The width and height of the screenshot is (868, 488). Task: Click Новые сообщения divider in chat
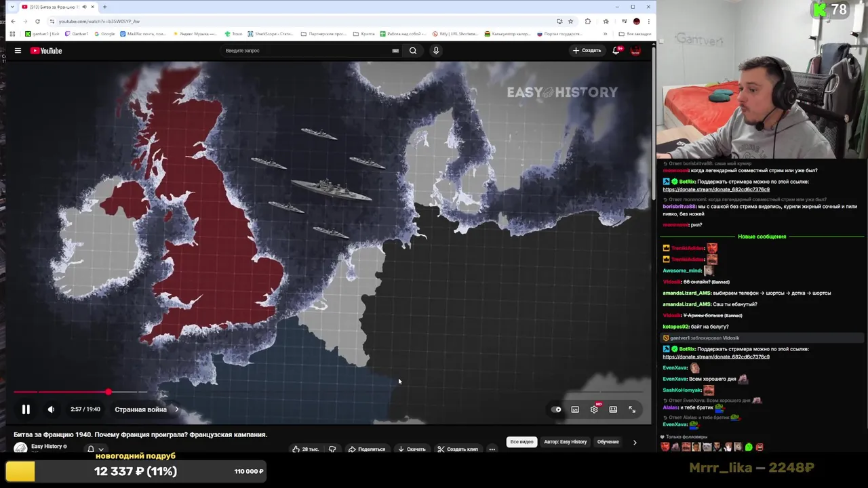(x=762, y=237)
